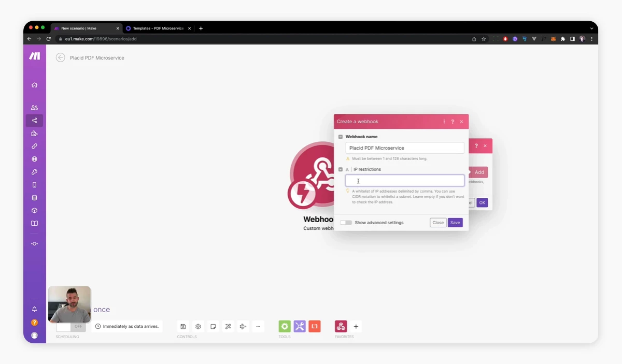This screenshot has width=622, height=364.
Task: Click the auto-align magic wand control
Action: [228, 327]
